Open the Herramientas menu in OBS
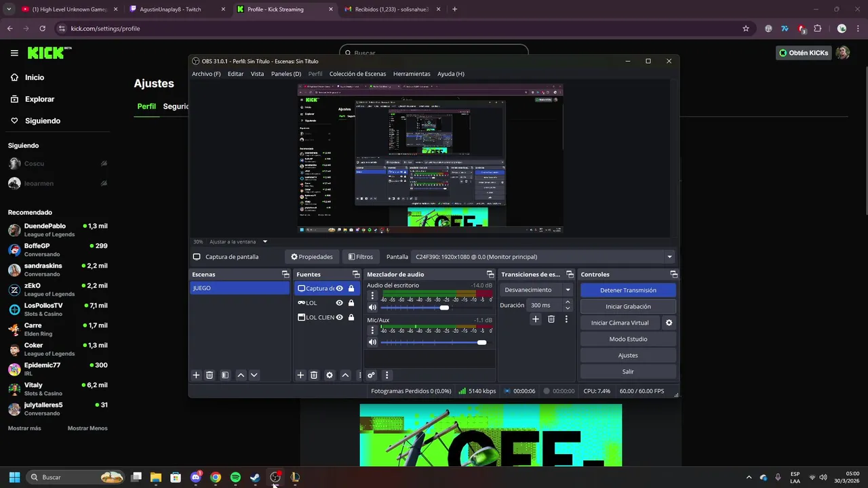 [x=412, y=74]
